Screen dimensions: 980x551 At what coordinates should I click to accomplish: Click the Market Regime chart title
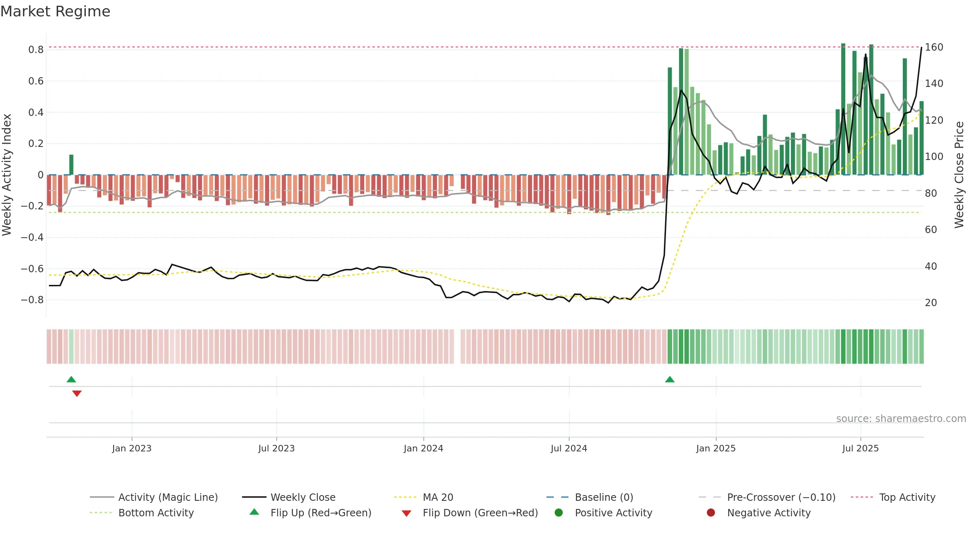tap(55, 11)
